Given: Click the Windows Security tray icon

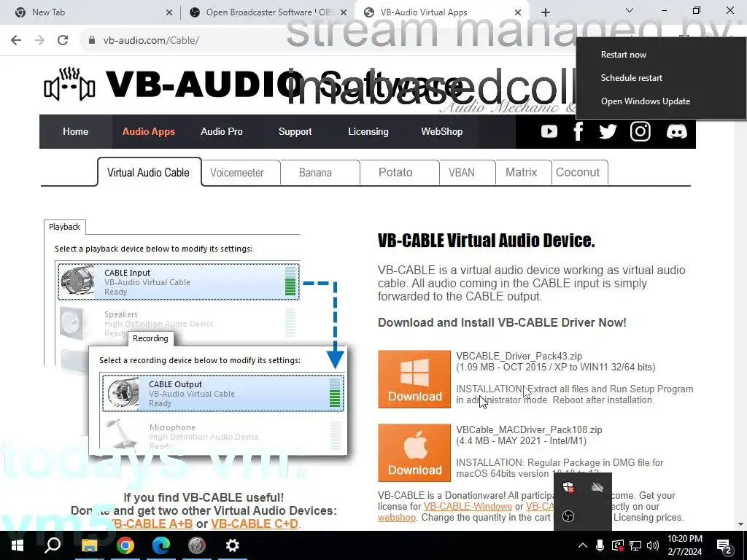Looking at the screenshot, I should 568,486.
